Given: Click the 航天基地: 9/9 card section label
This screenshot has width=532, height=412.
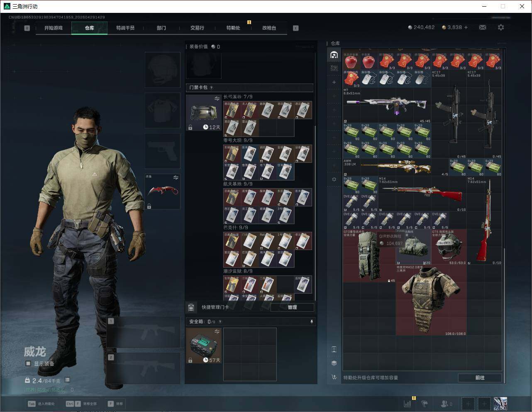Looking at the screenshot, I should (238, 184).
